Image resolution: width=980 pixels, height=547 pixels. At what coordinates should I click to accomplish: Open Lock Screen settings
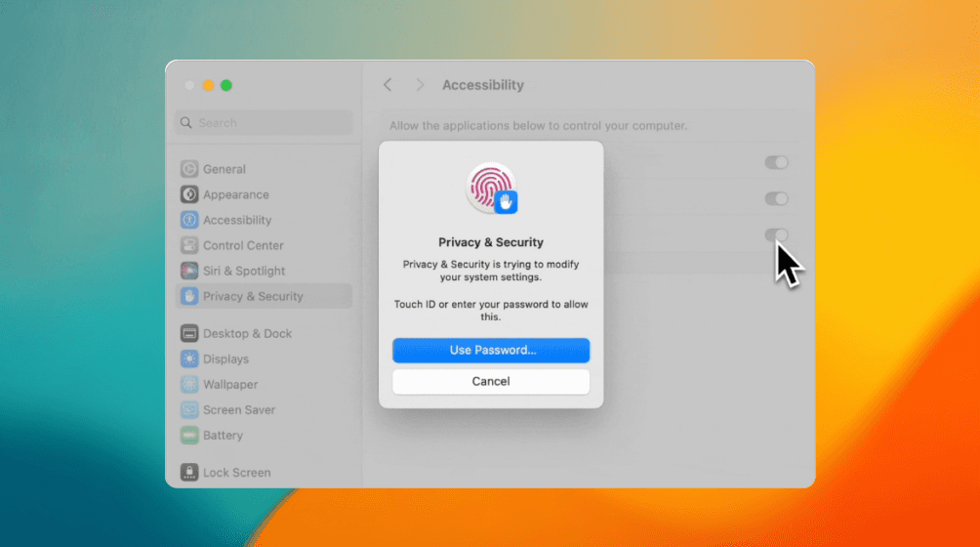tap(264, 472)
